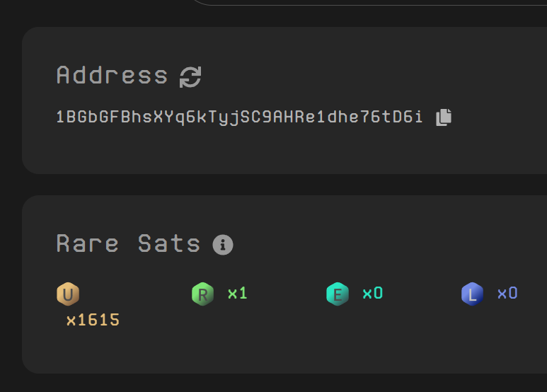
Task: Refresh the address with the sync icon
Action: point(190,76)
